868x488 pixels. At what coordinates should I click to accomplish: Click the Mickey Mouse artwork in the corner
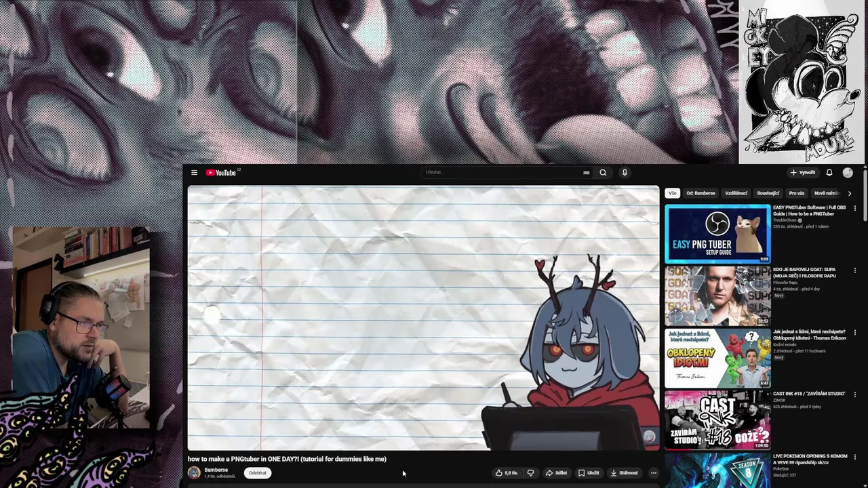(x=802, y=83)
